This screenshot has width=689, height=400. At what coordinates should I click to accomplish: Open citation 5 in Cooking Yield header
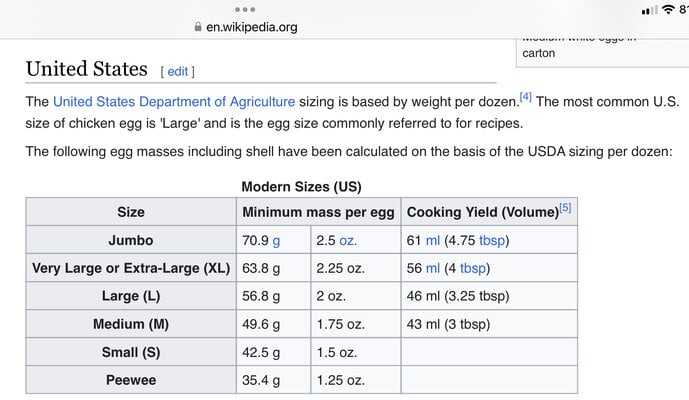(565, 207)
